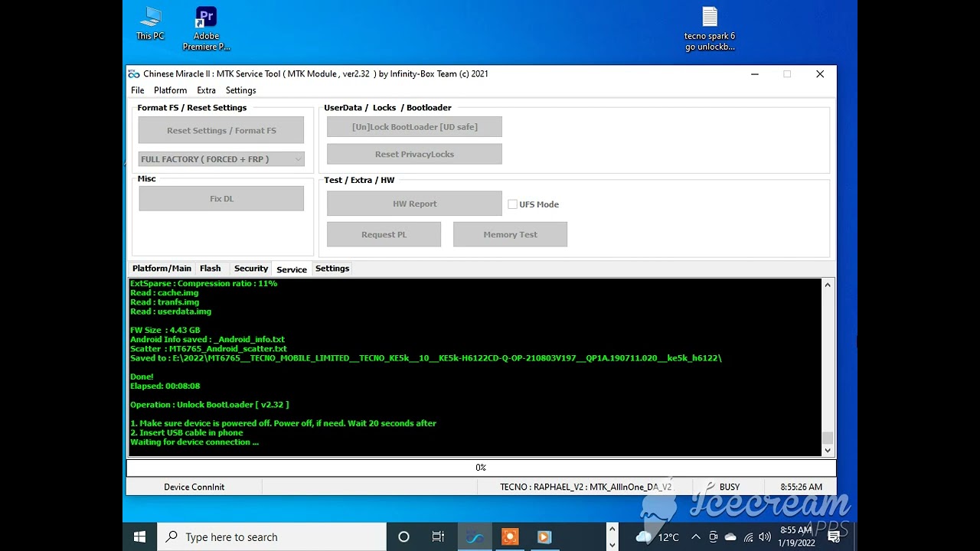
Task: Toggle UFS Mode checkbox
Action: pyautogui.click(x=512, y=204)
